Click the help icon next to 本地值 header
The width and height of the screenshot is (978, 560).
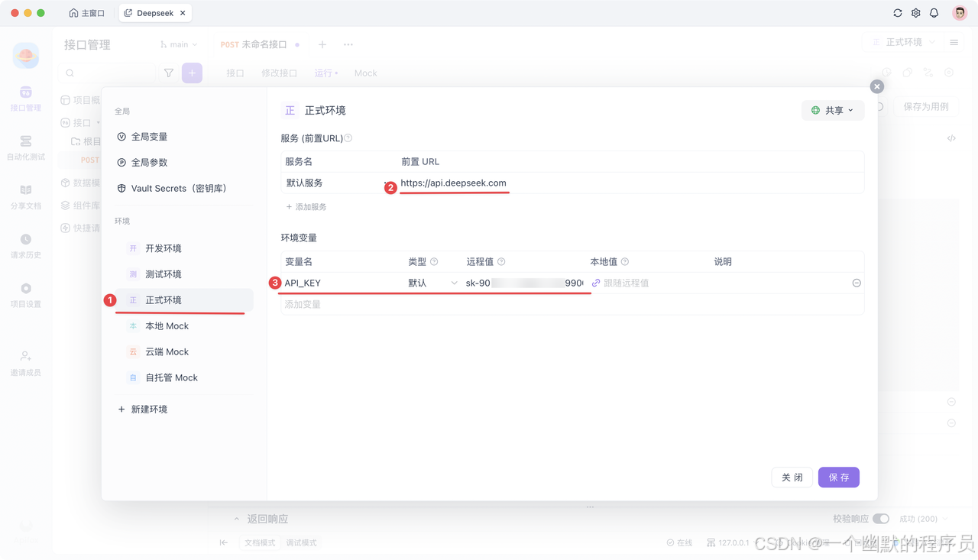[625, 262]
